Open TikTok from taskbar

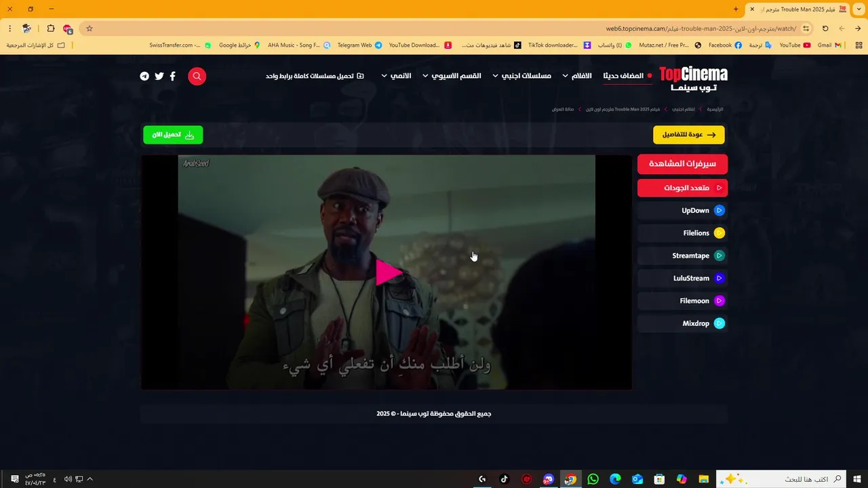point(504,479)
